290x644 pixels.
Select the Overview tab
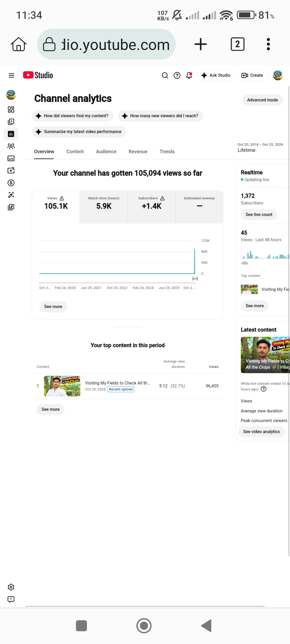[x=44, y=152]
